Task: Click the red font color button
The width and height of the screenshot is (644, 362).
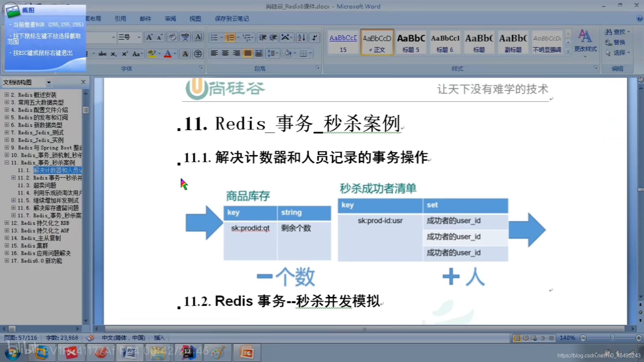Action: pyautogui.click(x=168, y=54)
